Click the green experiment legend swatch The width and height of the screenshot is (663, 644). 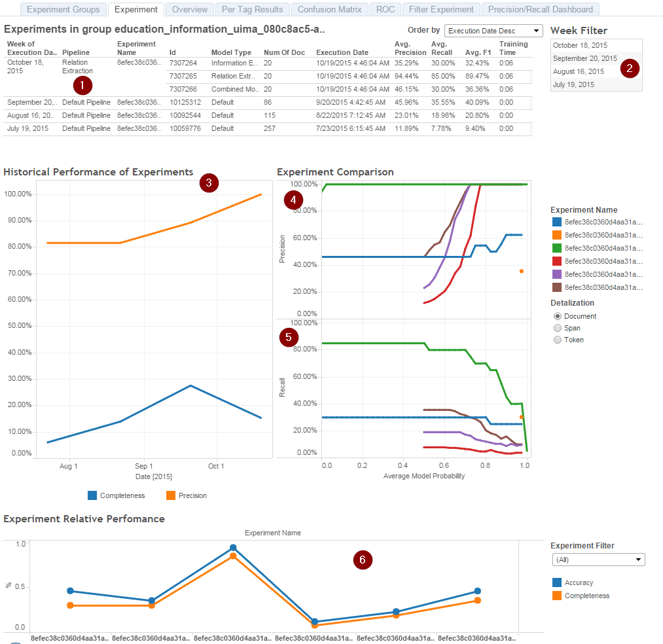point(557,248)
